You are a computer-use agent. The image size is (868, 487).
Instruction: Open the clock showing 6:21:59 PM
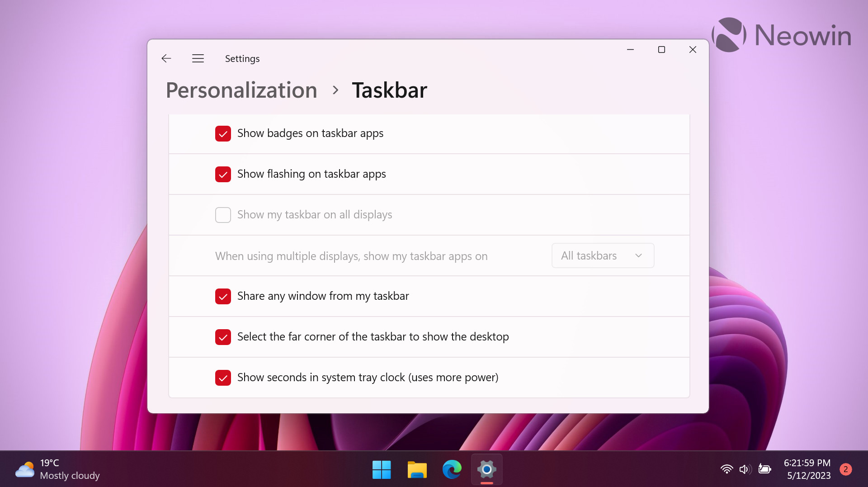[807, 463]
